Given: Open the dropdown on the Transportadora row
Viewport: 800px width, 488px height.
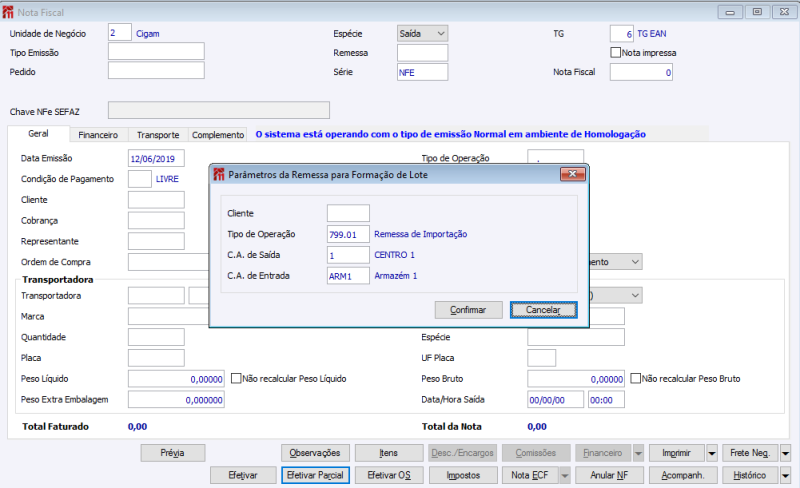Looking at the screenshot, I should [x=635, y=296].
